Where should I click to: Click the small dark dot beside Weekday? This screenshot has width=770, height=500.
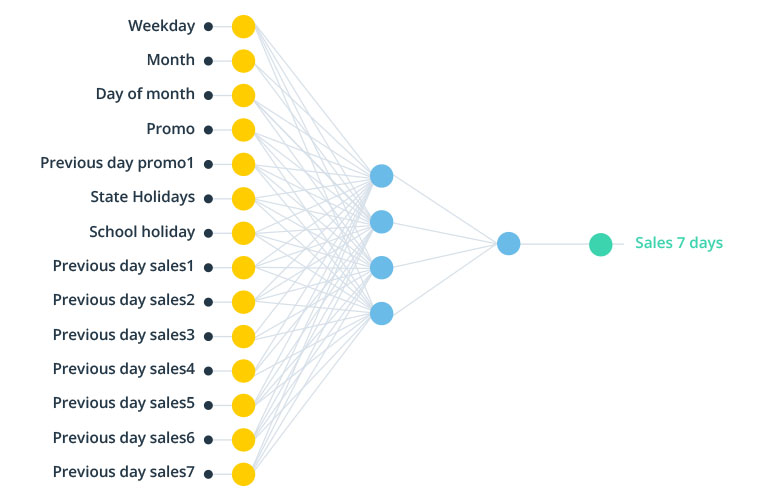click(208, 27)
